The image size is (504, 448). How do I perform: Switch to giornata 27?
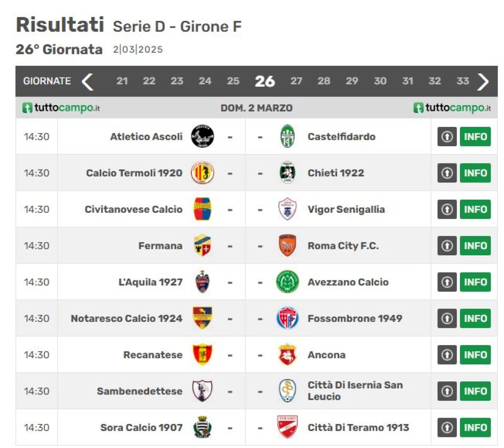pos(296,81)
